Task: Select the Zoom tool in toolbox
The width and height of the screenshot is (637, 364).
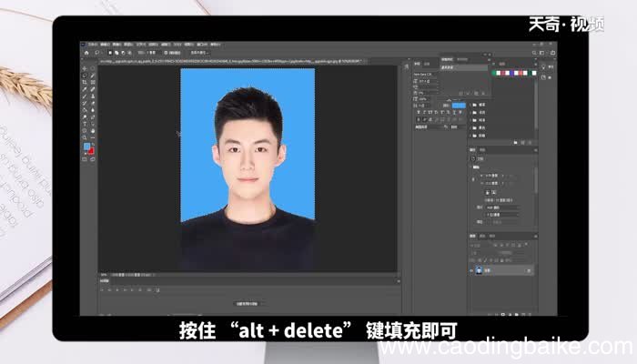Action: pyautogui.click(x=85, y=138)
